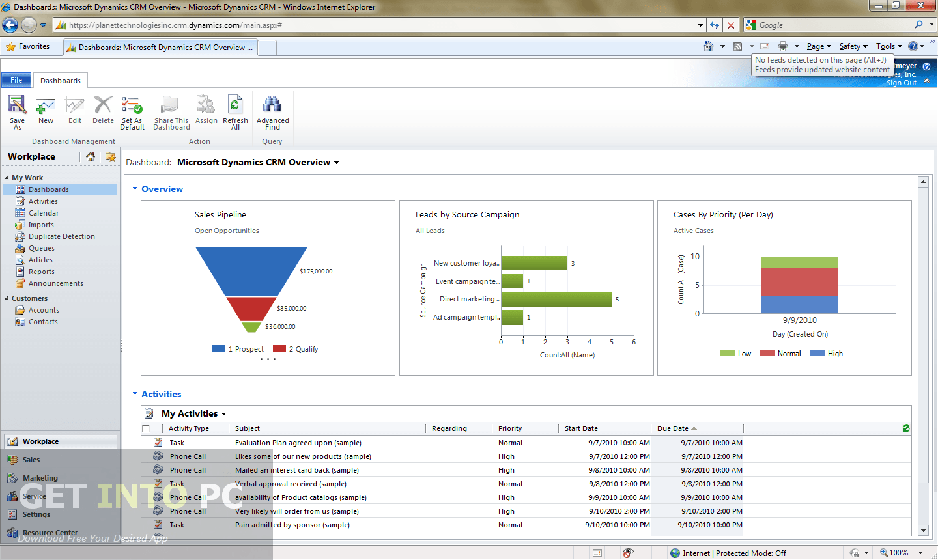Click the browser Print icon

(x=783, y=46)
